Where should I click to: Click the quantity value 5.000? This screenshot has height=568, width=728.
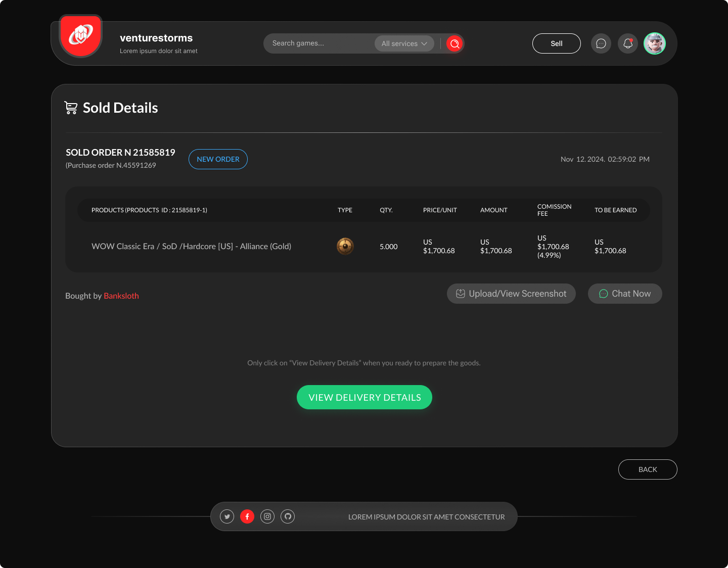(x=389, y=247)
